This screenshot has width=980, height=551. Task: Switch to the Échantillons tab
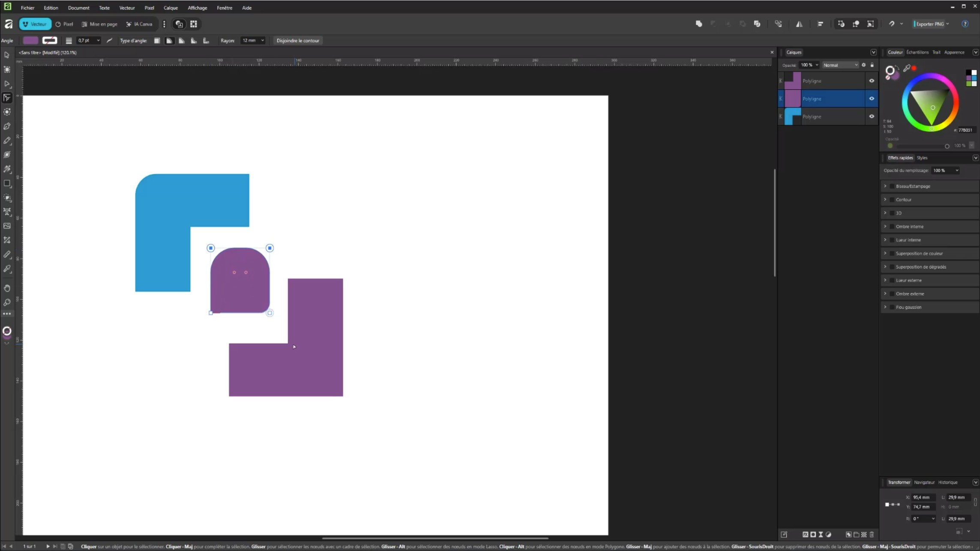917,52
